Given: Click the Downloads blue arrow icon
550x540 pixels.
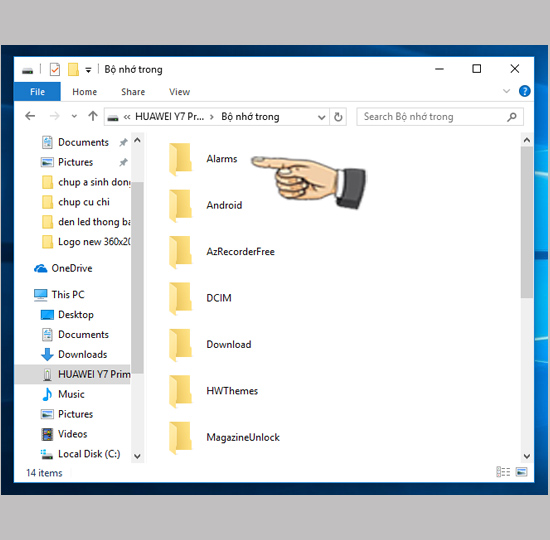Looking at the screenshot, I should pos(47,354).
